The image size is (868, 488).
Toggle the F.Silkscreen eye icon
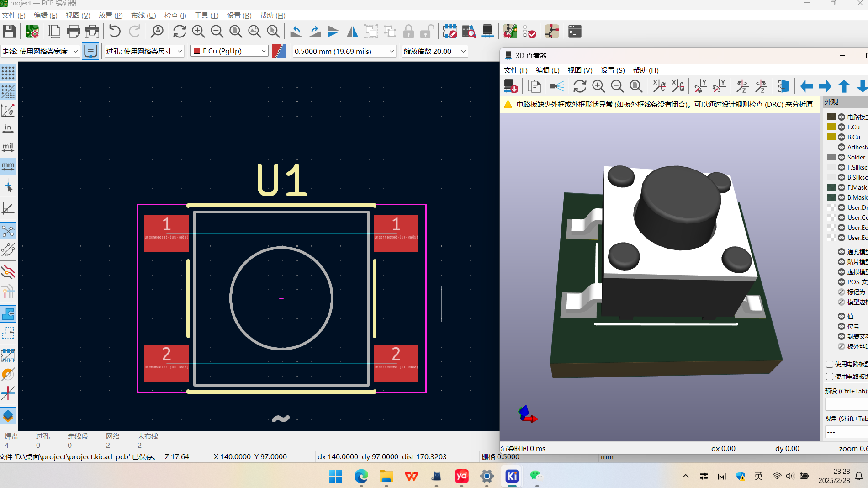842,167
